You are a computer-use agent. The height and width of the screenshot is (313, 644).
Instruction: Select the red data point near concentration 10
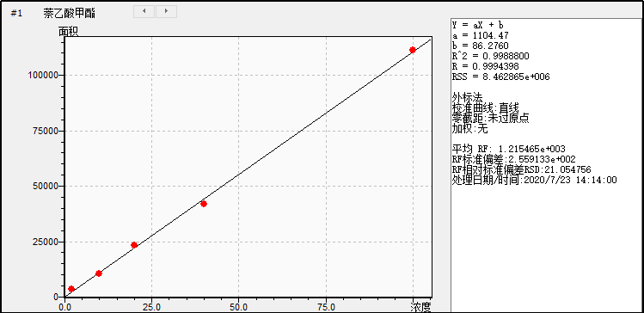click(x=99, y=273)
